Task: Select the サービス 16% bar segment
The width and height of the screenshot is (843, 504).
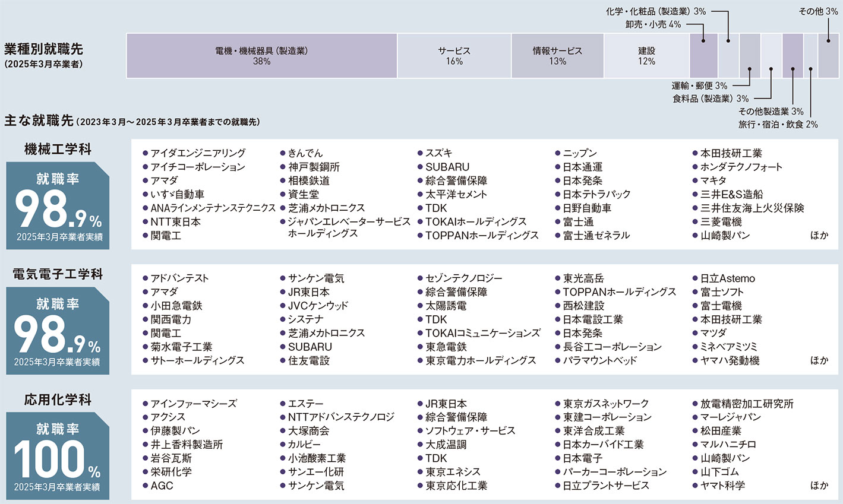Action: coord(454,56)
